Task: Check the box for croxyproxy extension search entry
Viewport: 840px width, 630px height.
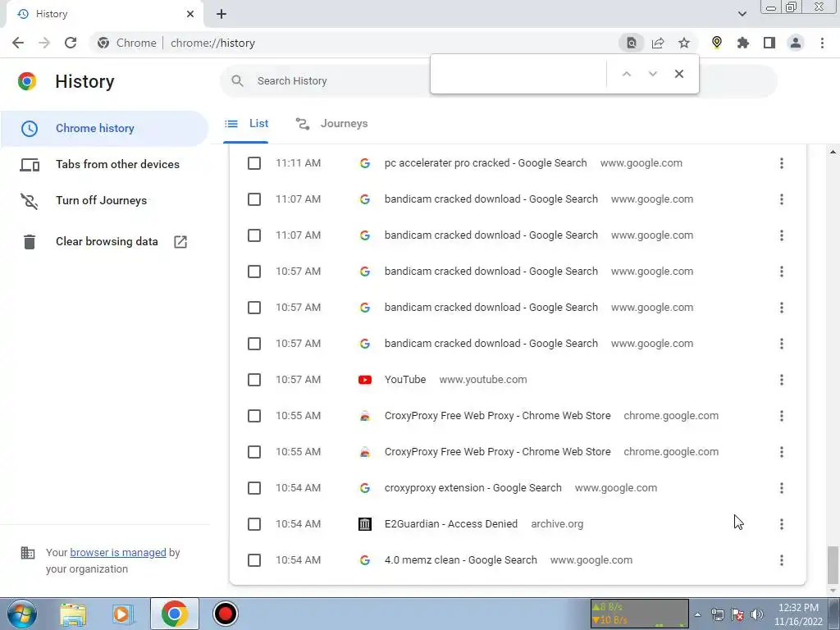Action: (x=254, y=488)
